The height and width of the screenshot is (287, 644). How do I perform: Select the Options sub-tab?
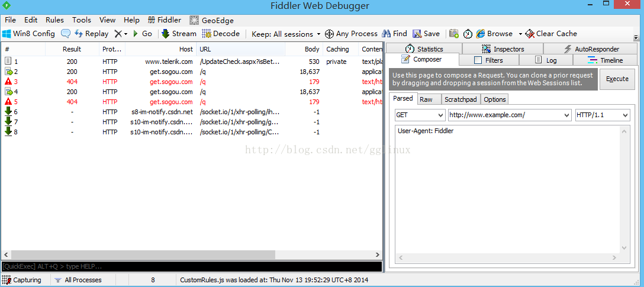pyautogui.click(x=494, y=99)
